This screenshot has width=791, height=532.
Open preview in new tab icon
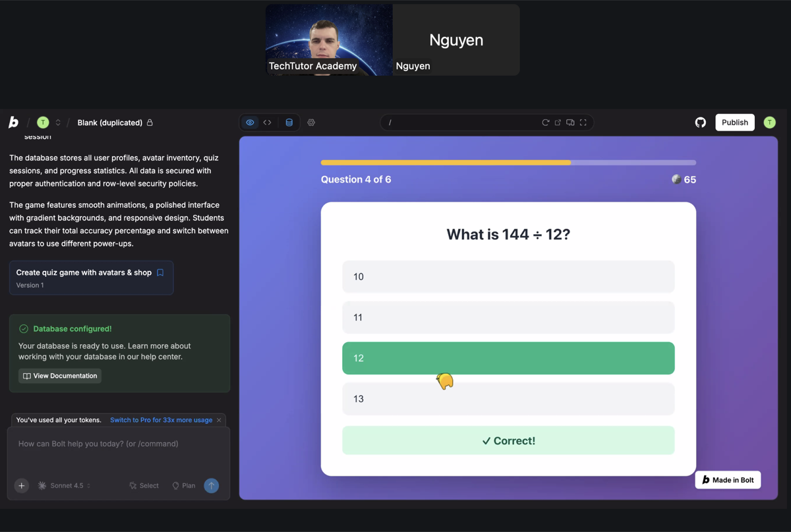(558, 123)
